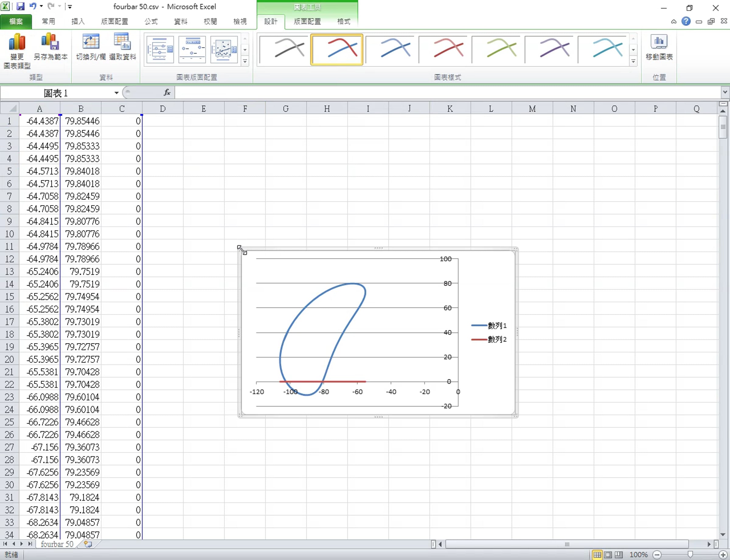This screenshot has height=560, width=730.
Task: Expand the chart styles gallery
Action: click(633, 61)
